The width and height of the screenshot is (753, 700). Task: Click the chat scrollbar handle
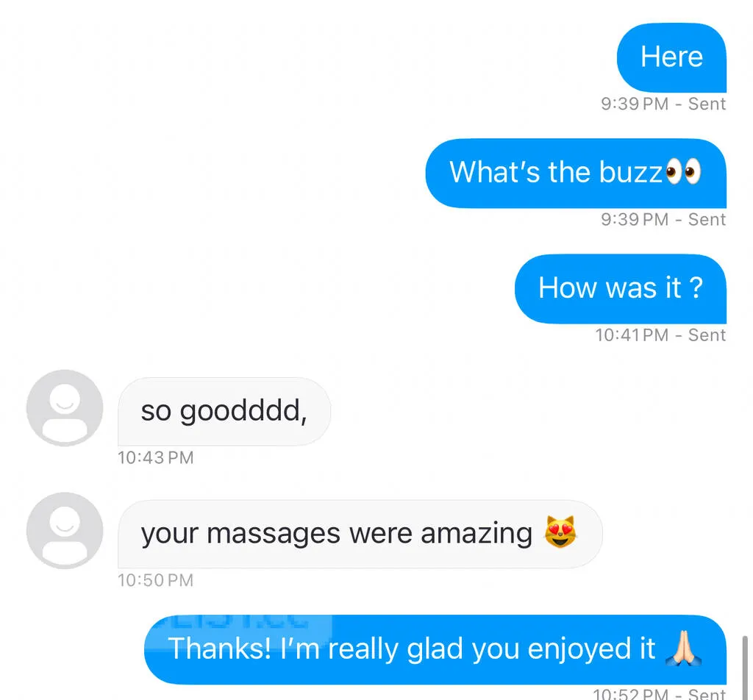pos(745,668)
